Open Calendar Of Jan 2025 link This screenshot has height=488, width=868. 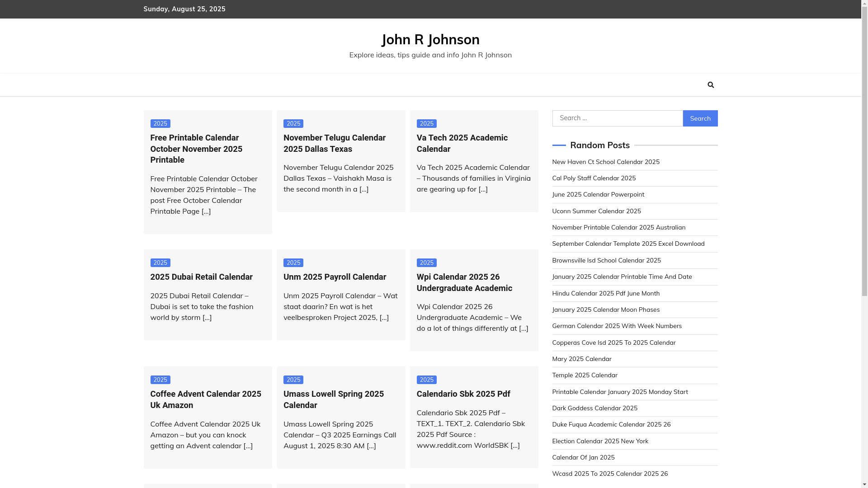pyautogui.click(x=583, y=457)
